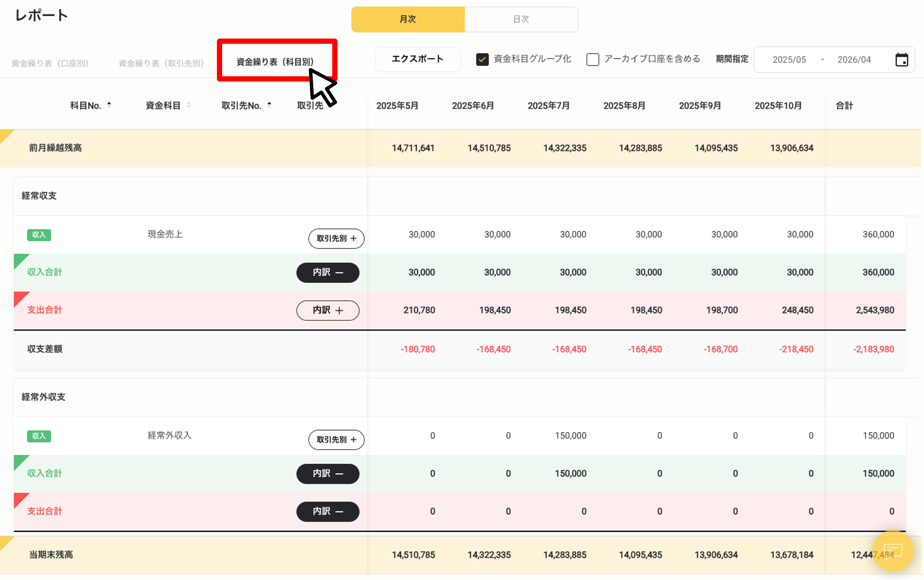
Task: Sort by the 科目No. column arrow
Action: 110,105
